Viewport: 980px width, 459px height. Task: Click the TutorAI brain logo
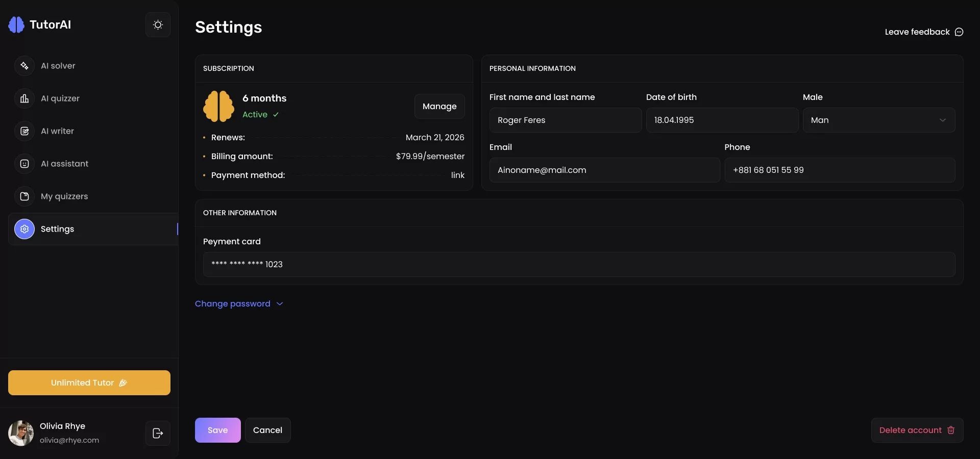[16, 24]
